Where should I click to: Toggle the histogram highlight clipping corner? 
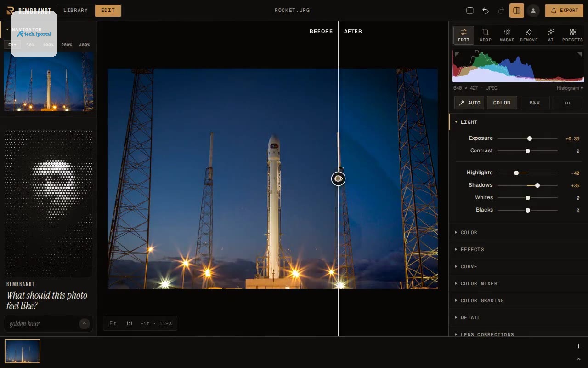(580, 54)
